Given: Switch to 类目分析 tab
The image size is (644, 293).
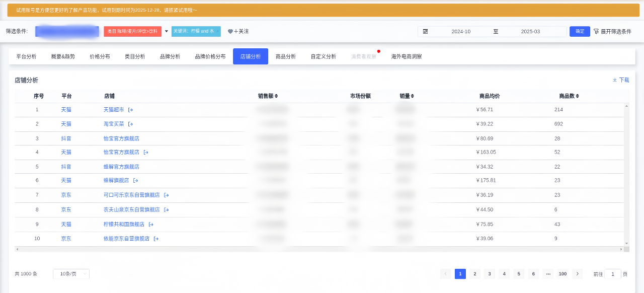Looking at the screenshot, I should (x=135, y=56).
